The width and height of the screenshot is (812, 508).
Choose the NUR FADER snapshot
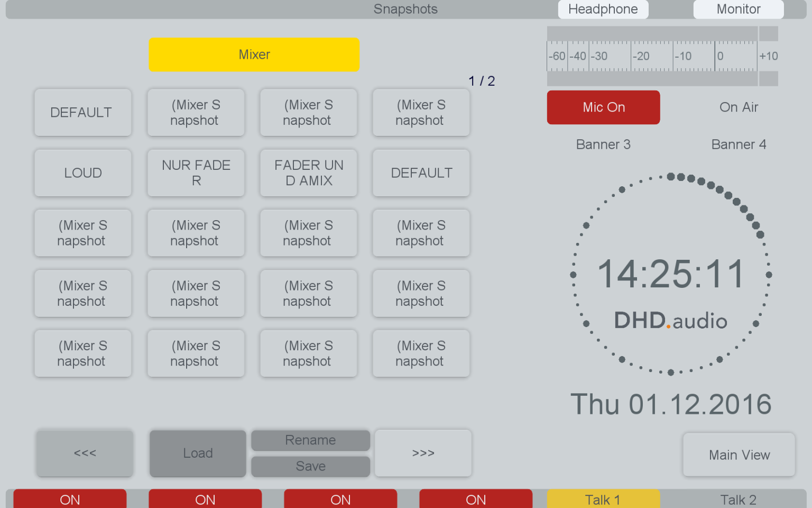point(196,173)
